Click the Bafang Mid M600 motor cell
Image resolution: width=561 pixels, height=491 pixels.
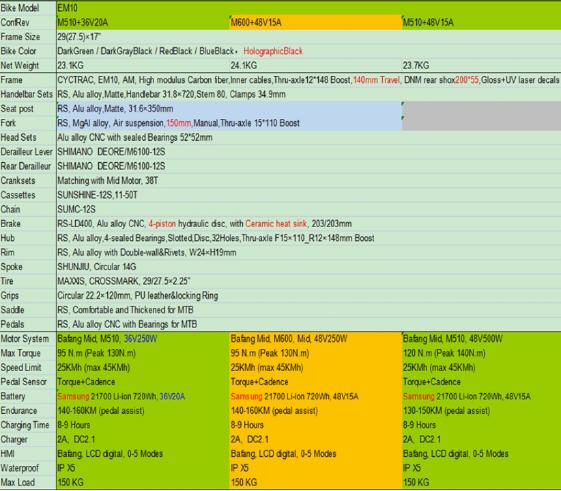coord(316,339)
